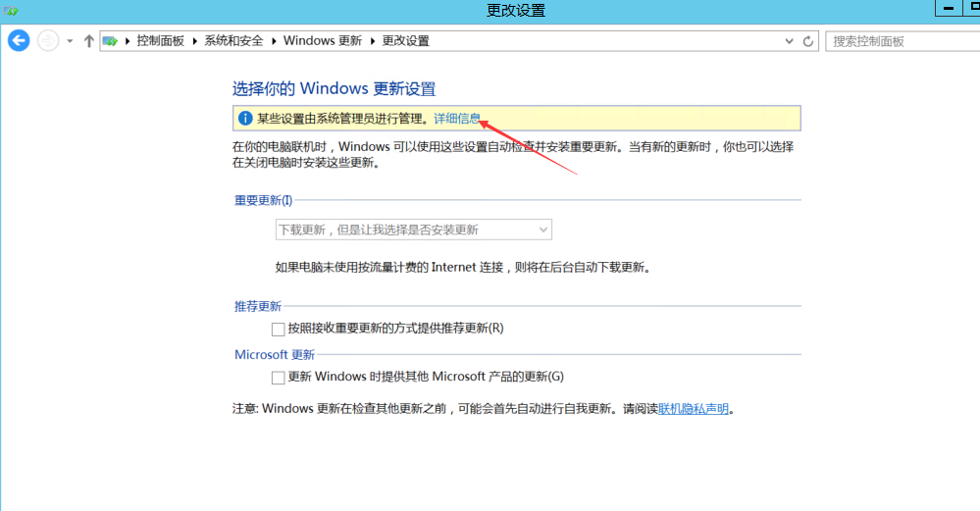Image resolution: width=980 pixels, height=511 pixels.
Task: Select Windows 更新 breadcrumb item
Action: point(323,41)
